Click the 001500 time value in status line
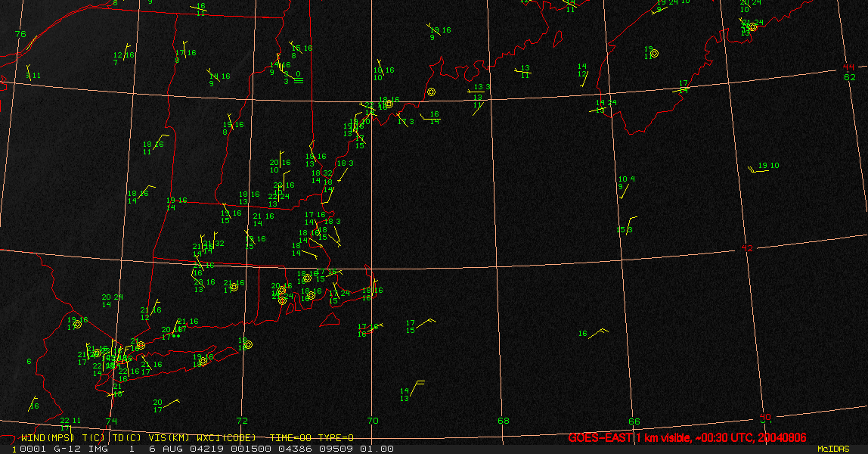Screen dimensions: 868x454 point(251,449)
